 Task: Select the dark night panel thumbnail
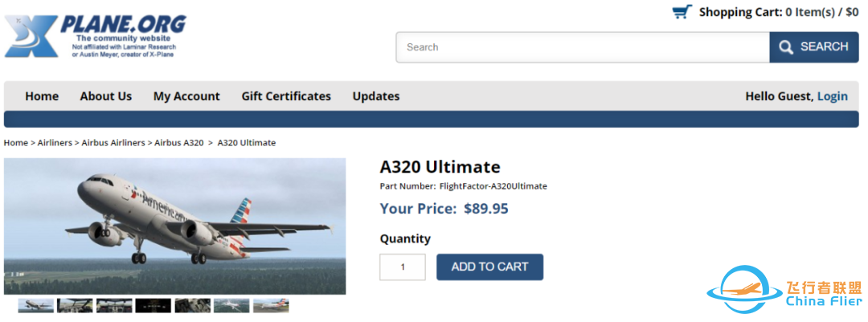[x=153, y=306]
